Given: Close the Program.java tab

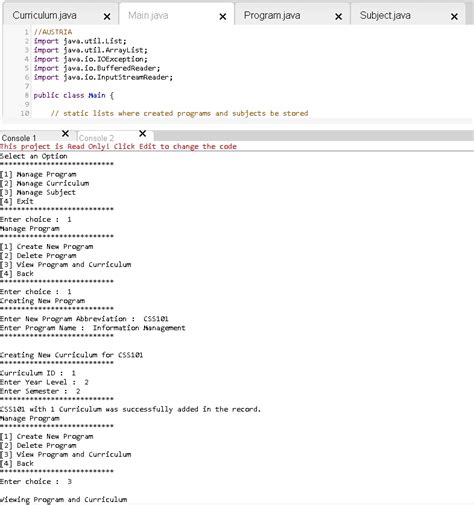Looking at the screenshot, I should 338,16.
